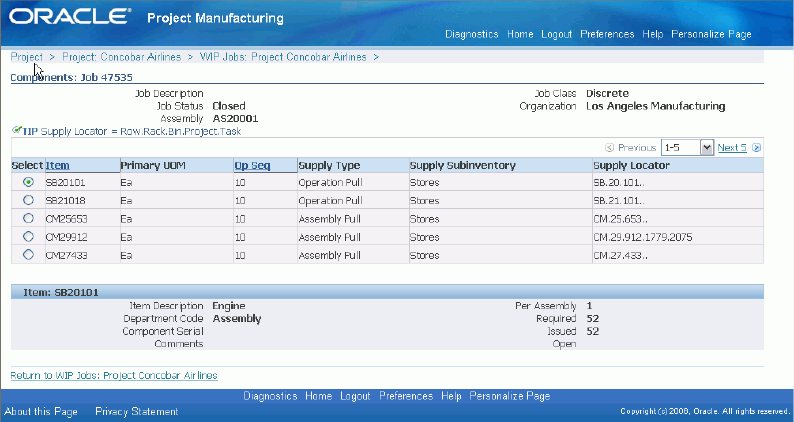The width and height of the screenshot is (794, 422).
Task: Sort table by Item column header
Action: tap(57, 166)
